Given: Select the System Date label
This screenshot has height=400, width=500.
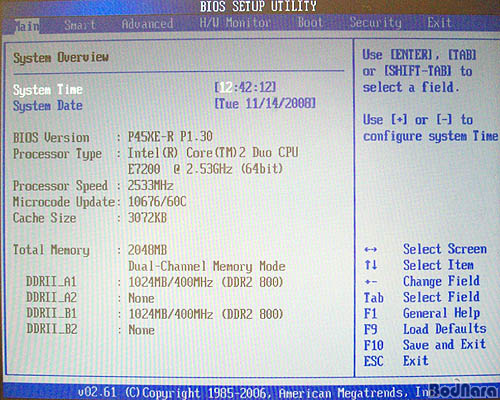Looking at the screenshot, I should pos(48,106).
